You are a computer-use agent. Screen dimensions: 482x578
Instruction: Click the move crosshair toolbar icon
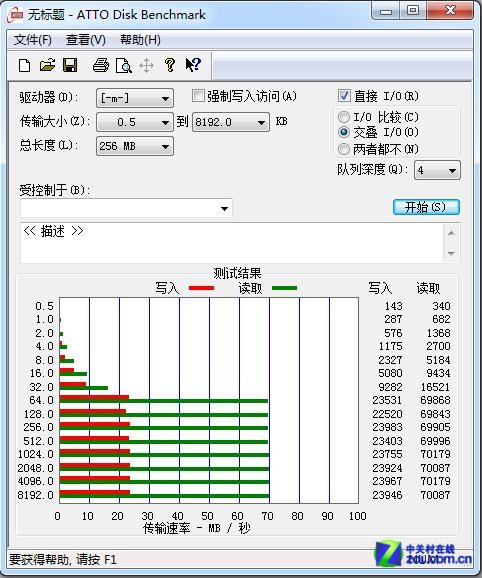pos(146,66)
